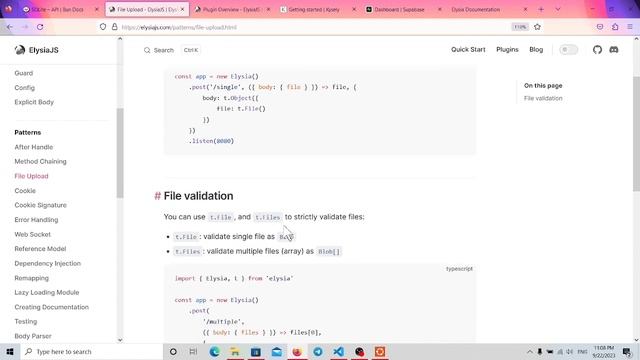Open Task View on taskbar

point(193,351)
